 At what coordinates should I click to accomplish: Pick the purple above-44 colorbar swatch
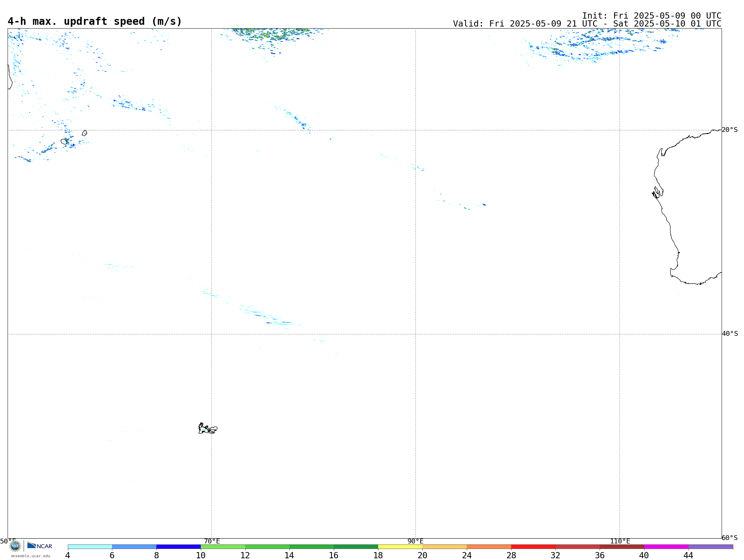pyautogui.click(x=711, y=547)
